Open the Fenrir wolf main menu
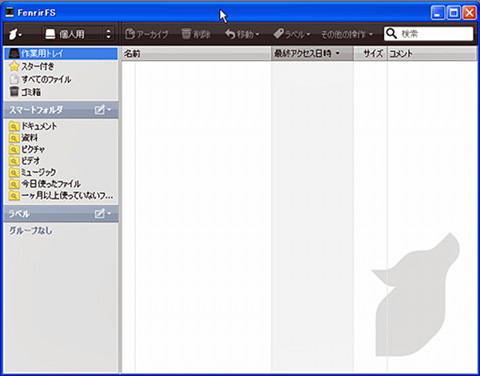480x376 pixels. tap(15, 34)
